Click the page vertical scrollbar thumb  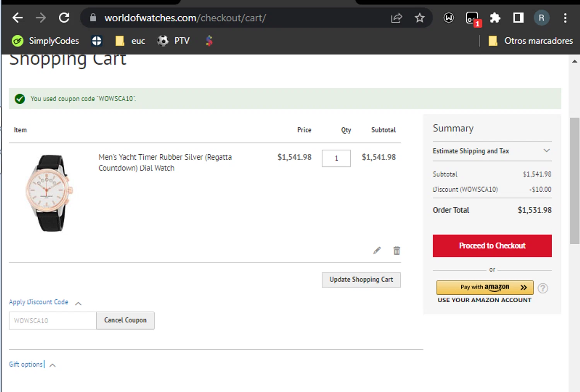pyautogui.click(x=575, y=181)
